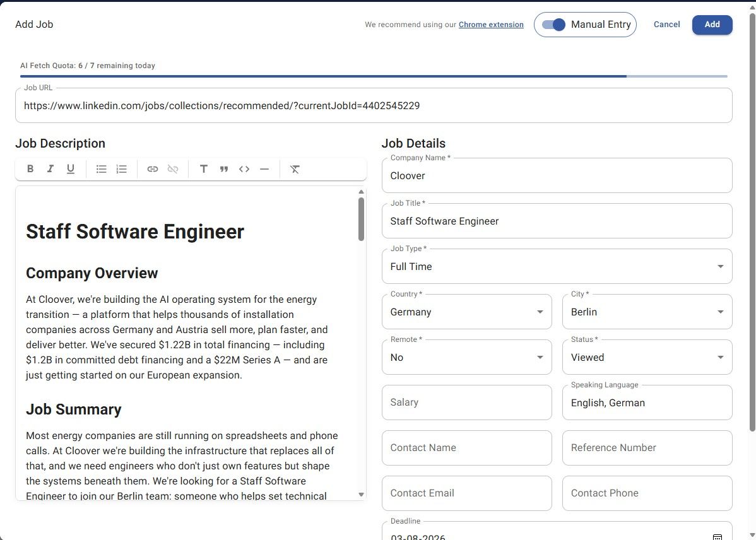Click the Contact Phone field
This screenshot has width=756, height=540.
647,493
